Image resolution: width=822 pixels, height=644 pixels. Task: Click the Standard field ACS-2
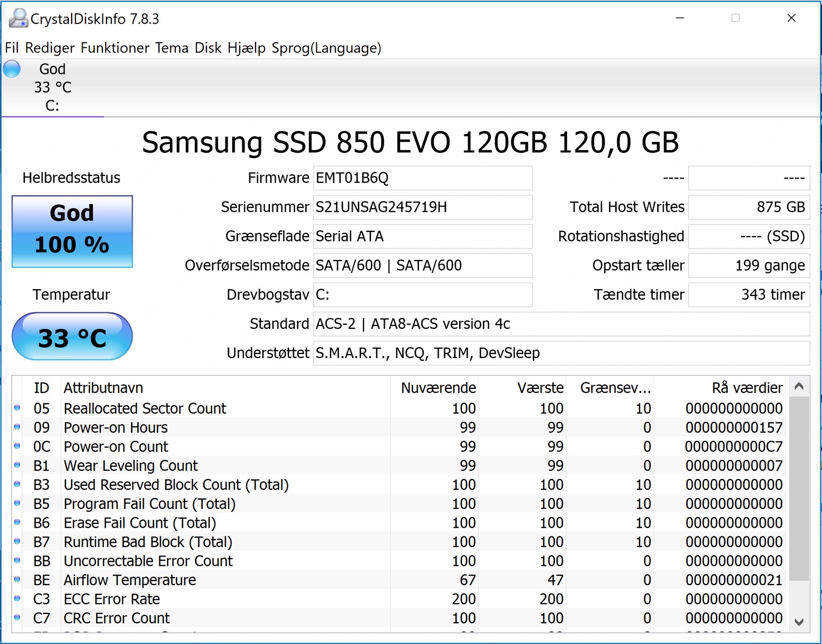[562, 324]
